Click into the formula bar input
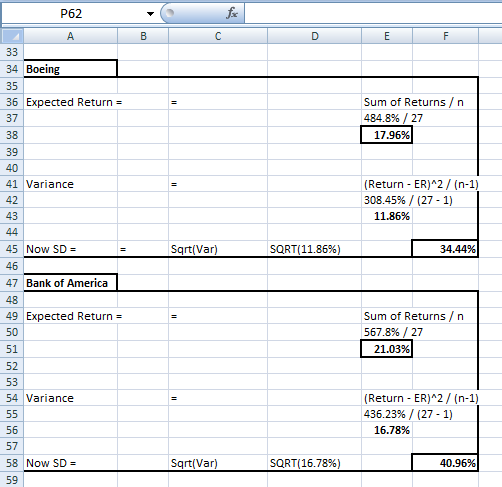The width and height of the screenshot is (502, 487). coord(373,14)
